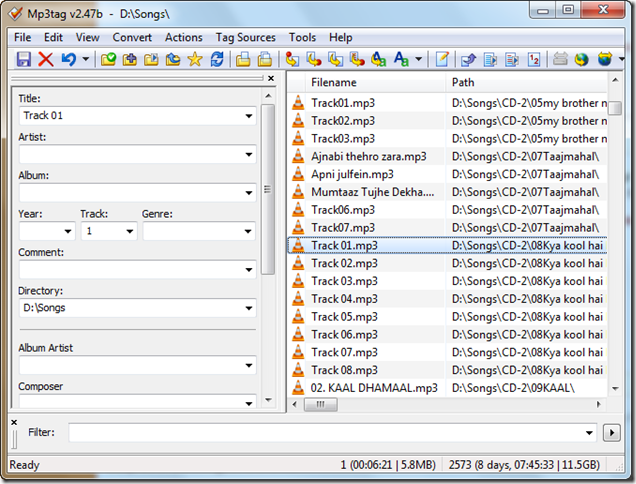The height and width of the screenshot is (484, 636).
Task: Close the tag panel with its X
Action: point(271,78)
